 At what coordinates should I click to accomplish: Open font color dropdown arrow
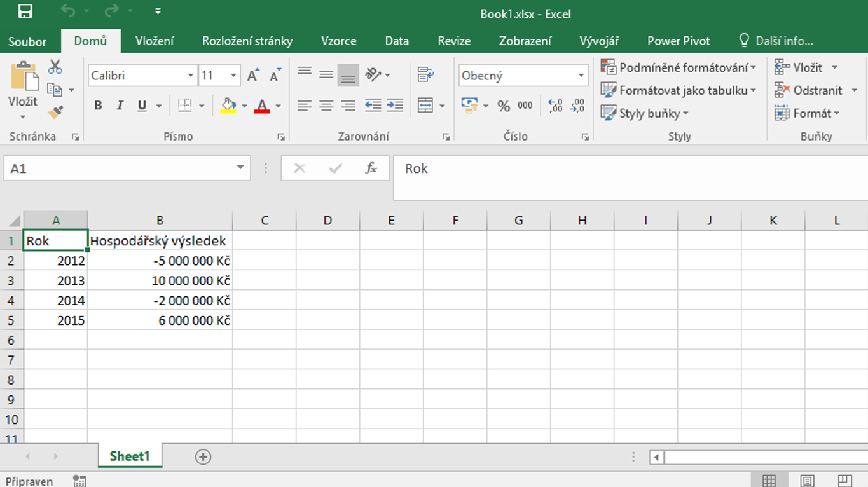278,106
